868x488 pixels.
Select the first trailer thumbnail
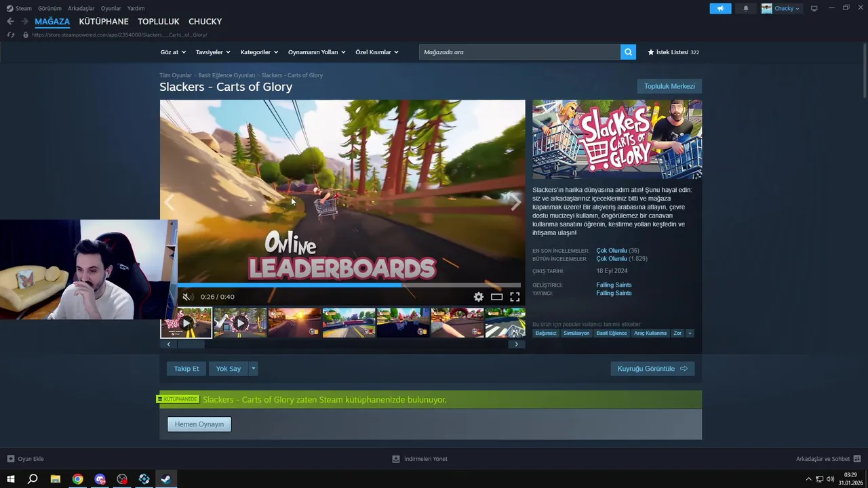[186, 323]
